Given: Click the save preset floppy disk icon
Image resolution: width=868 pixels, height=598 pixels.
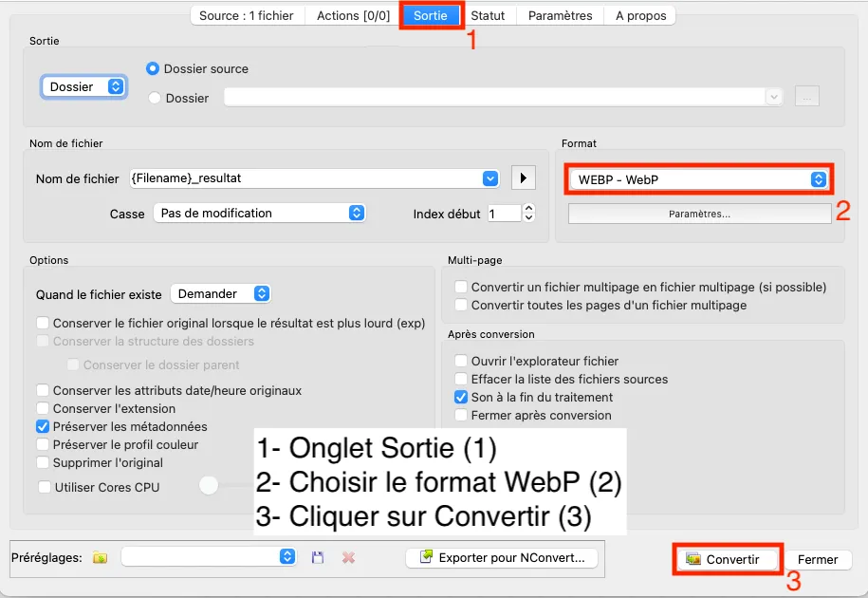Looking at the screenshot, I should 318,557.
